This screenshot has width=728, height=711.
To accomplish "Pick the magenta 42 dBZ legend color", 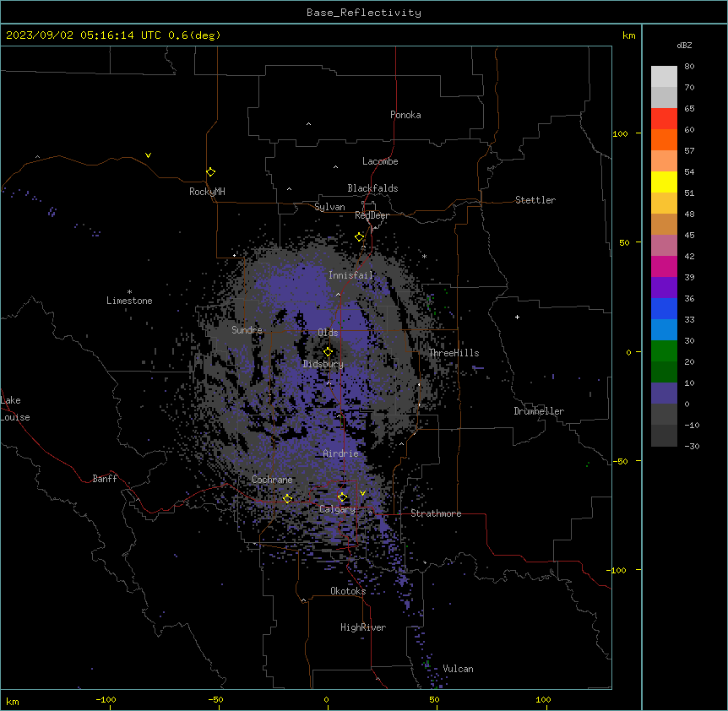I will tap(664, 266).
